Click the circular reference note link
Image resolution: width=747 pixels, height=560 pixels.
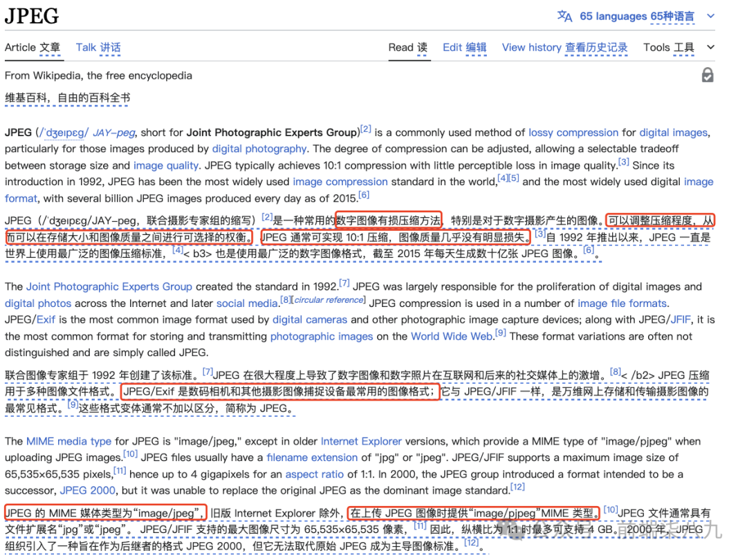click(x=329, y=300)
